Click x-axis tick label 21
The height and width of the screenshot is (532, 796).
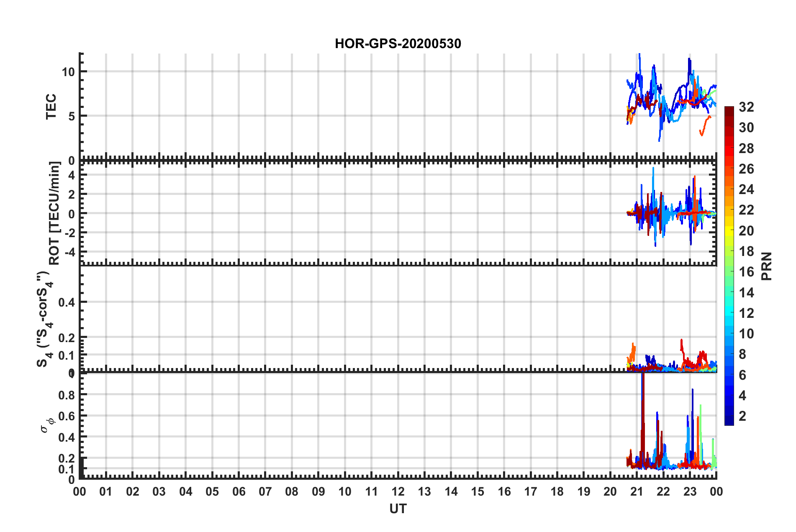[637, 491]
